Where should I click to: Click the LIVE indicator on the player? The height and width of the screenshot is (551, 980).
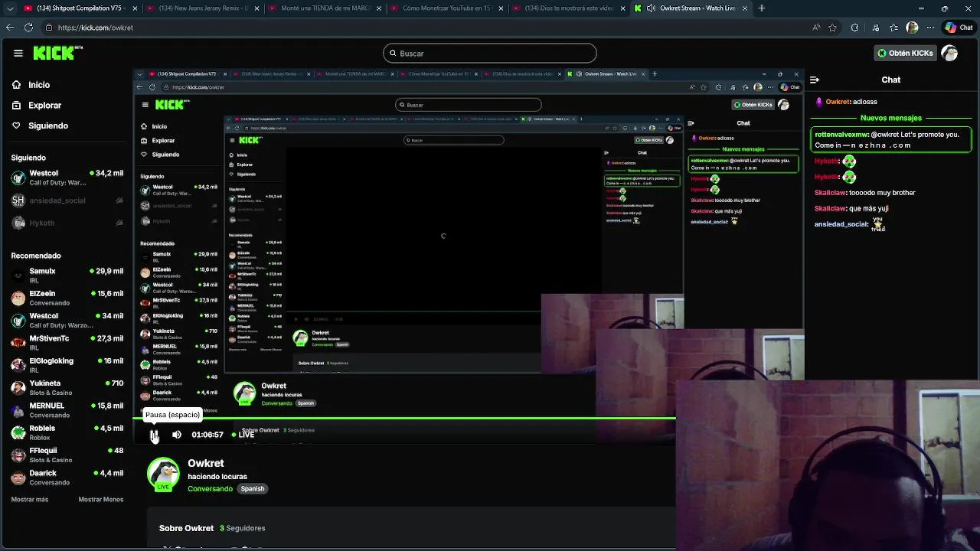(243, 435)
